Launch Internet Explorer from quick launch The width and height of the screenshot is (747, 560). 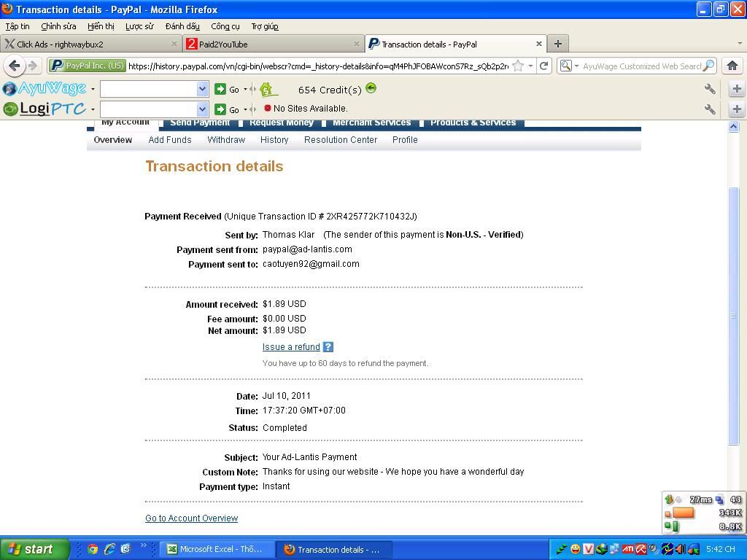pos(109,549)
